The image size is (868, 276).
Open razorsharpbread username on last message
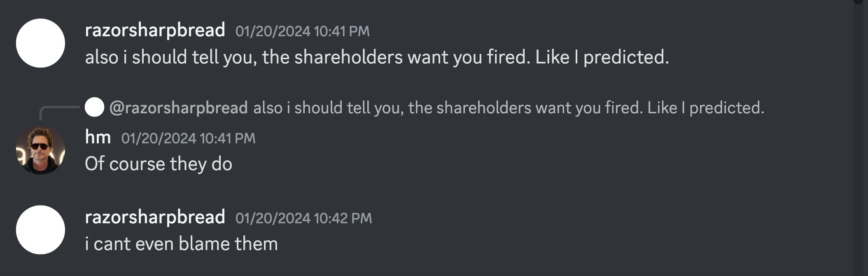coord(155,217)
